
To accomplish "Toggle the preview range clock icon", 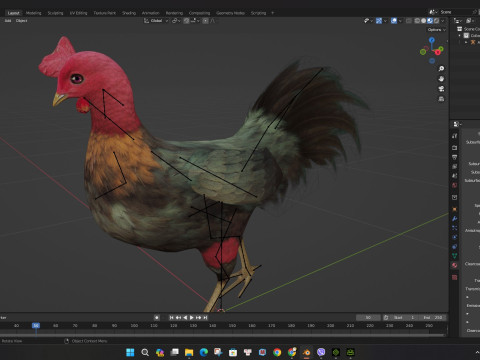I will (386, 317).
